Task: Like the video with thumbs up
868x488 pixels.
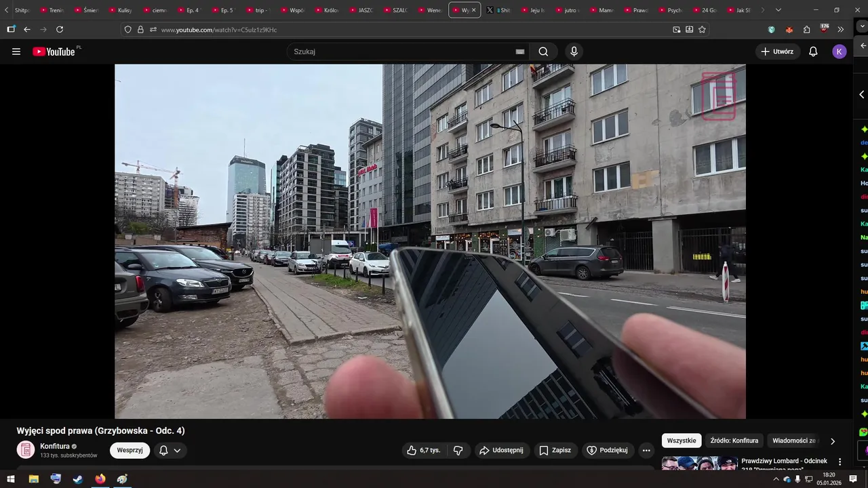Action: pyautogui.click(x=423, y=450)
